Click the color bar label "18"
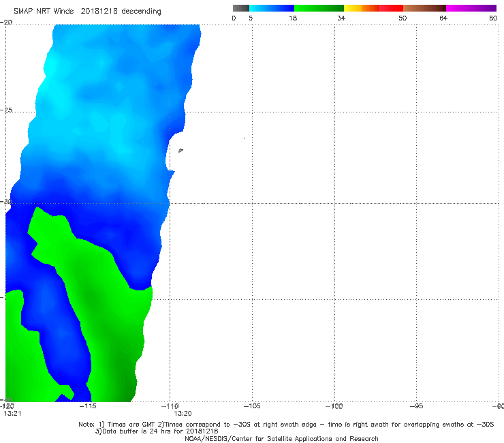 click(293, 18)
